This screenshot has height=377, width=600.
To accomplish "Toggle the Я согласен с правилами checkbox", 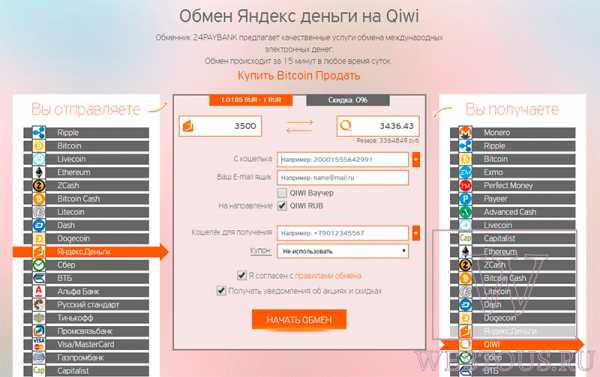I will coord(241,275).
